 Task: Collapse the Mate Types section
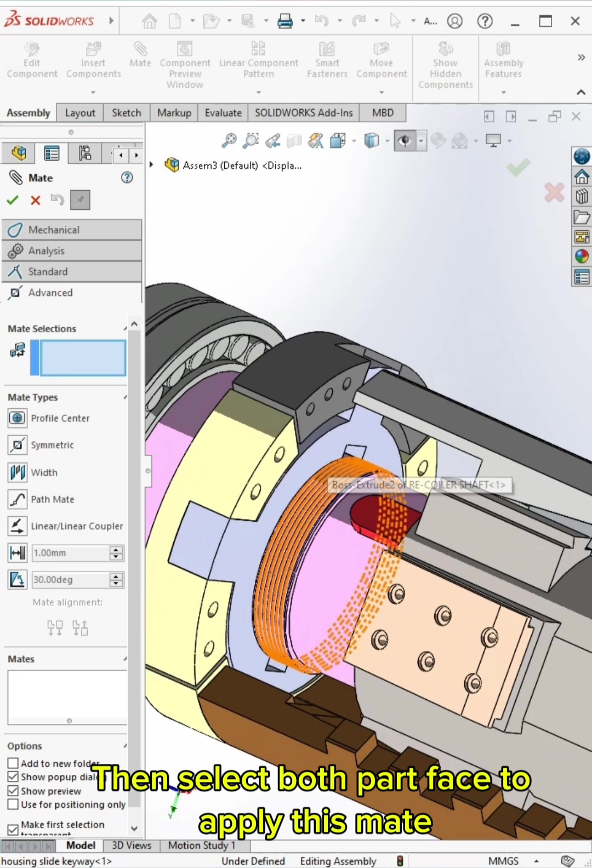126,397
